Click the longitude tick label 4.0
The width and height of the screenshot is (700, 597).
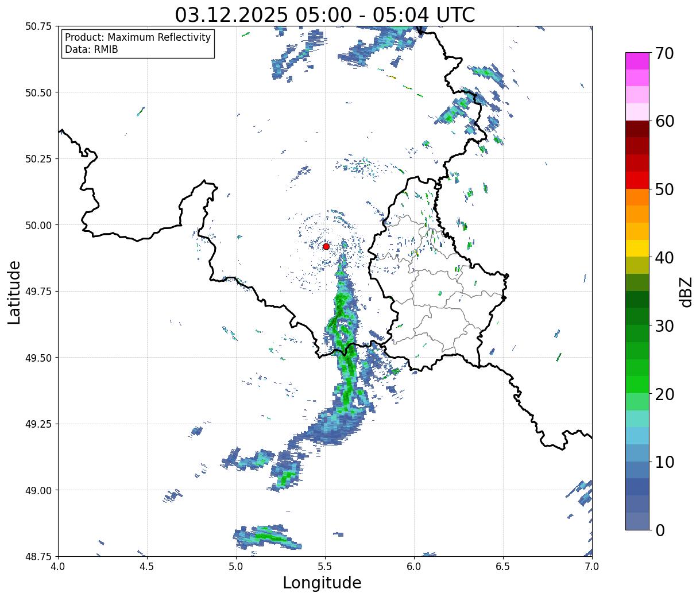[58, 566]
